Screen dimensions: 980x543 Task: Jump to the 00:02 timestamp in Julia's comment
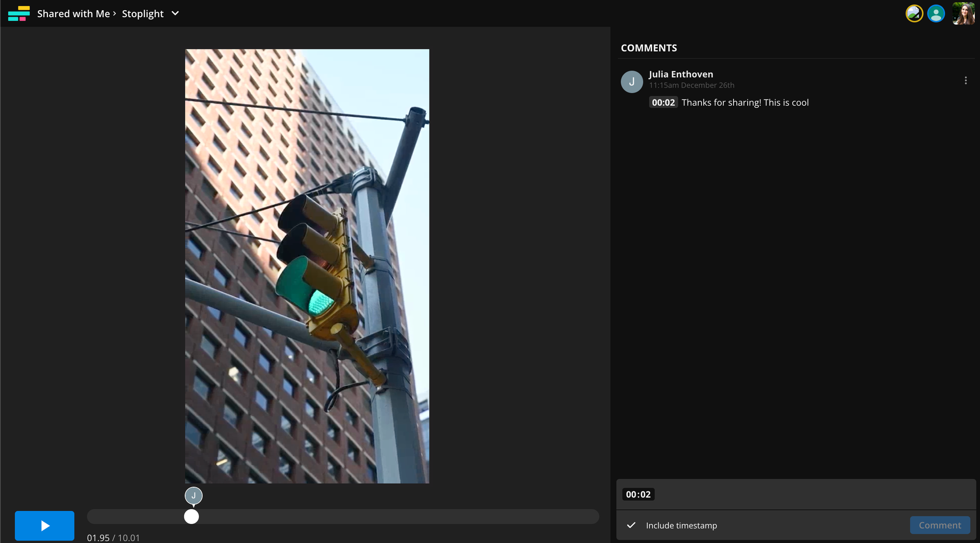point(663,102)
